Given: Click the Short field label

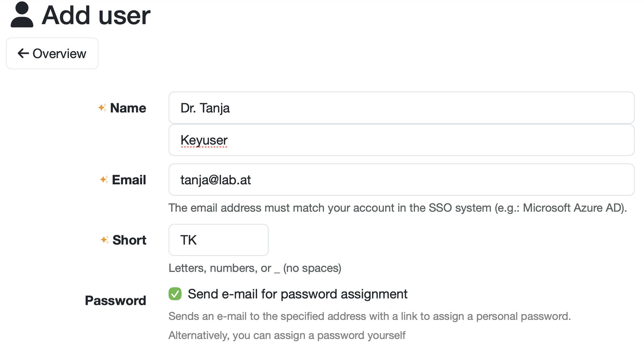Looking at the screenshot, I should click(129, 240).
